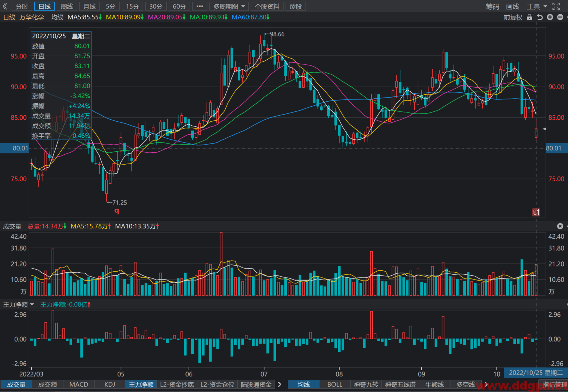Viewport: 568px width, 392px height.
Task: Open the 筹码 chip distribution
Action: click(492, 6)
